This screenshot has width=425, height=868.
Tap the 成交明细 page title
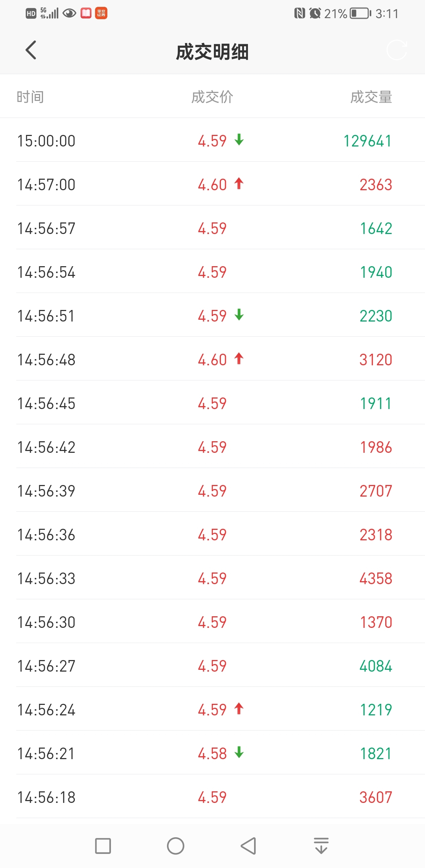coord(212,52)
